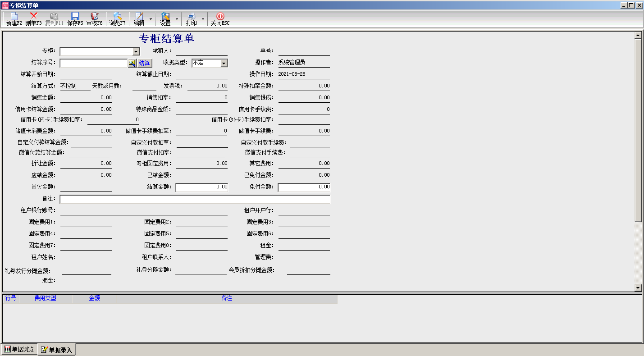Click the New F2 toolbar icon
644x356 pixels.
(14, 19)
